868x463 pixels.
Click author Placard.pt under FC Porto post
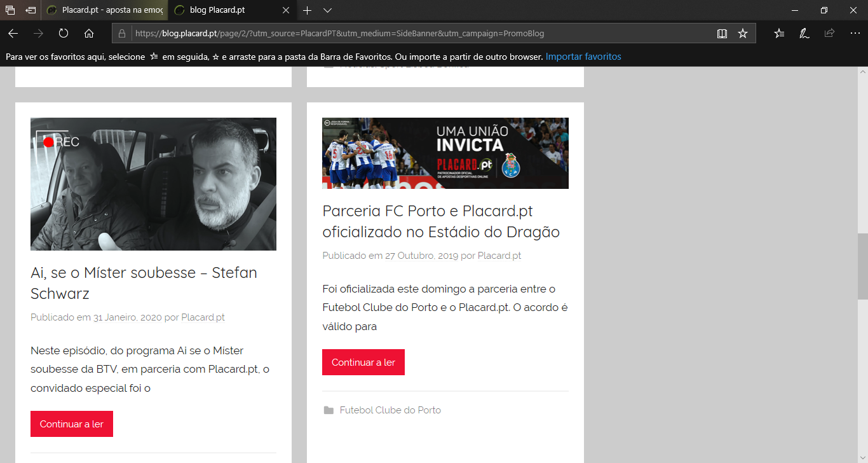click(x=499, y=256)
